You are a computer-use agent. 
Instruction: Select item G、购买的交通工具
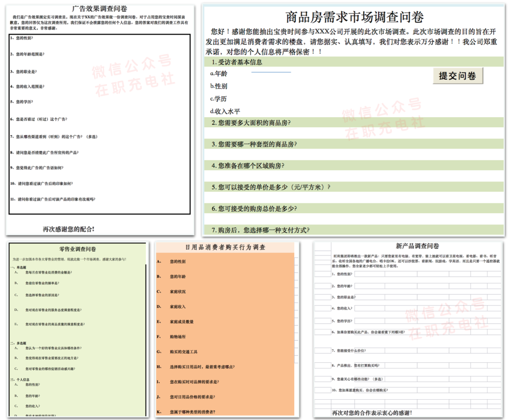click(184, 352)
